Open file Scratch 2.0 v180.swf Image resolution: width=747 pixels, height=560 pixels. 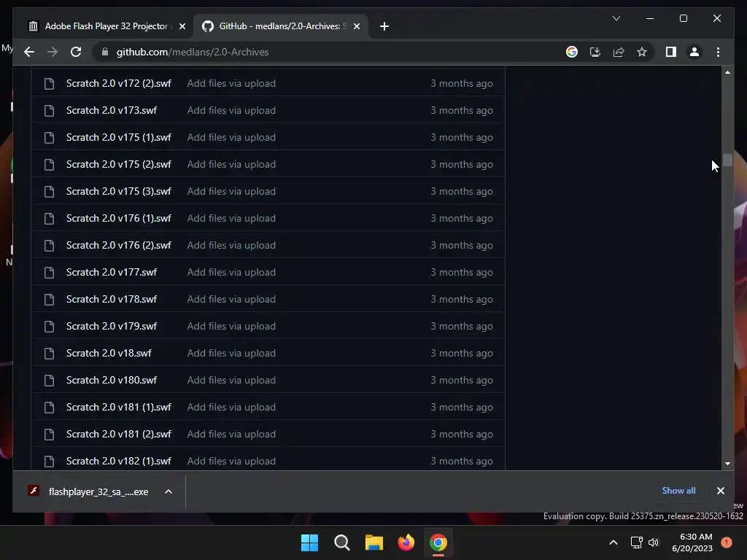112,380
